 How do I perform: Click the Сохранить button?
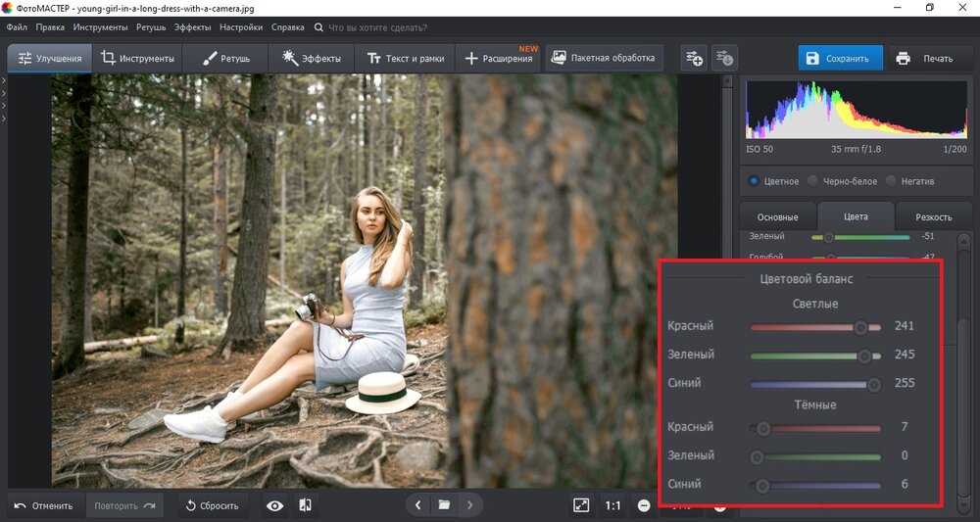point(839,58)
